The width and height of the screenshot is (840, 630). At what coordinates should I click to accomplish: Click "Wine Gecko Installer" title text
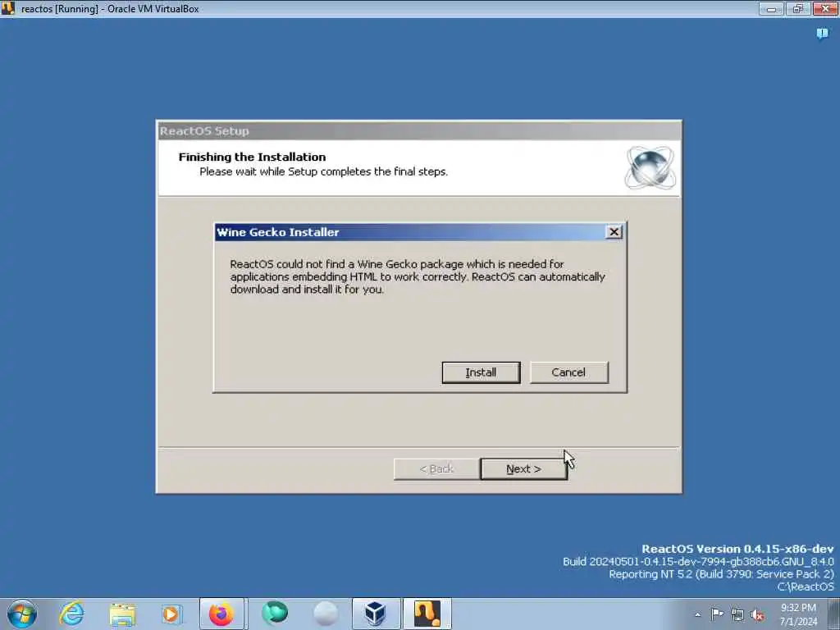[x=277, y=232]
